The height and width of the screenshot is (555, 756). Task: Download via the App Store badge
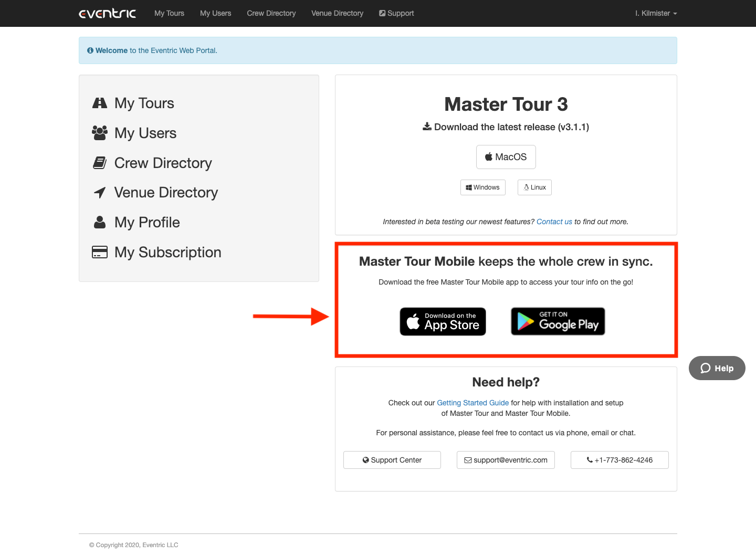[x=443, y=321]
